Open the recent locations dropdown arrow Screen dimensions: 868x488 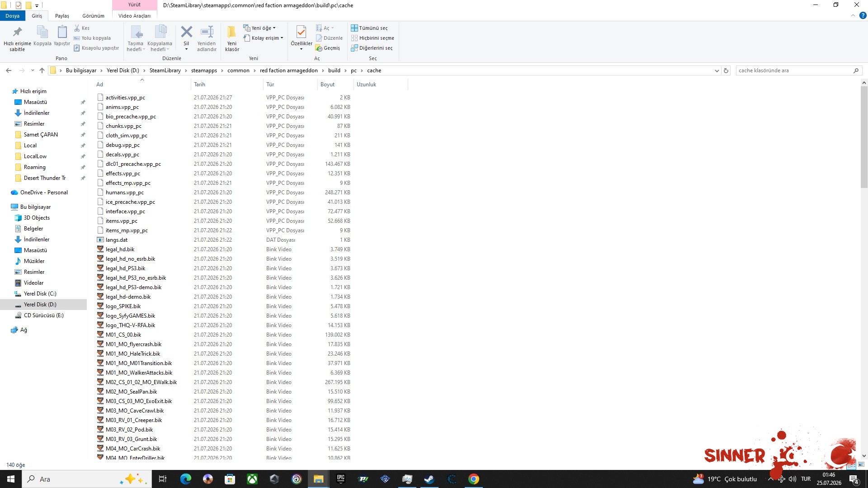tap(33, 70)
